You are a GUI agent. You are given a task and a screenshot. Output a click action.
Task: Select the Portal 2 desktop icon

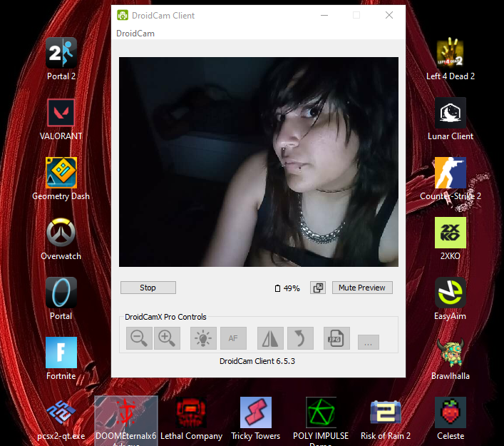click(61, 59)
